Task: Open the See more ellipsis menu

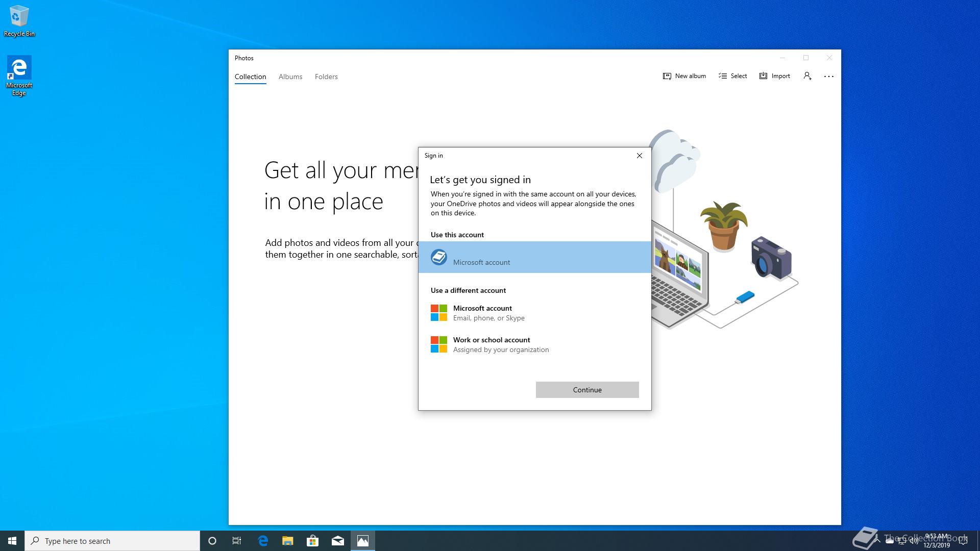Action: (x=829, y=76)
